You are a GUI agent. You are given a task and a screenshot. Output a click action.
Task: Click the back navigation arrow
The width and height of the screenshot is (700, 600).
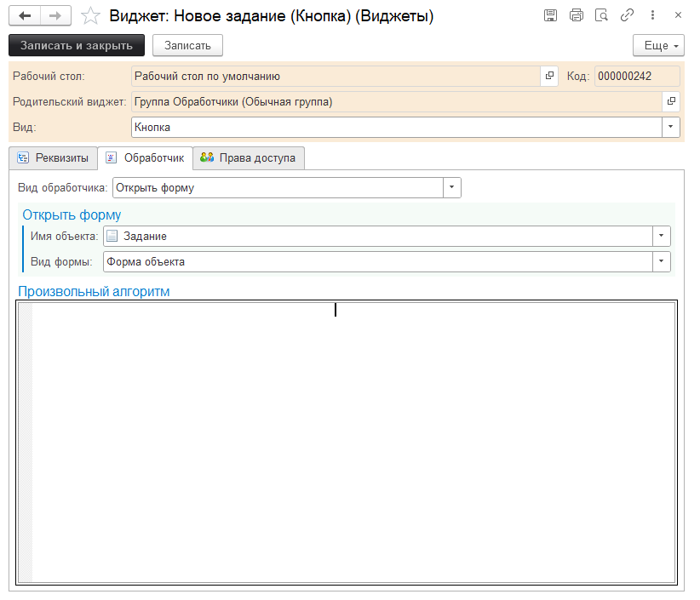(25, 16)
